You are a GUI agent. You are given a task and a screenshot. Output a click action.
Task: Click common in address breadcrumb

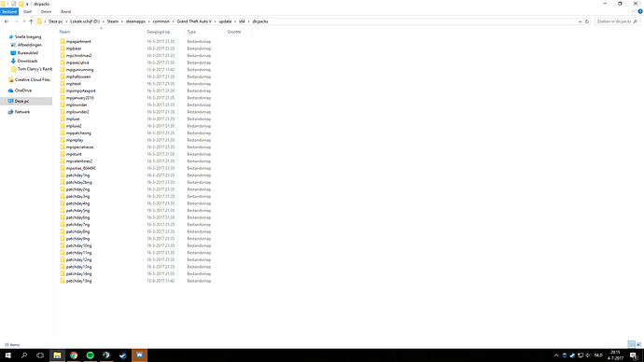161,21
